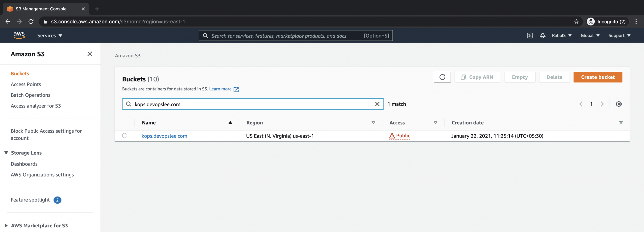Viewport: 644px width, 232px height.
Task: Follow the Learn more link
Action: point(220,89)
